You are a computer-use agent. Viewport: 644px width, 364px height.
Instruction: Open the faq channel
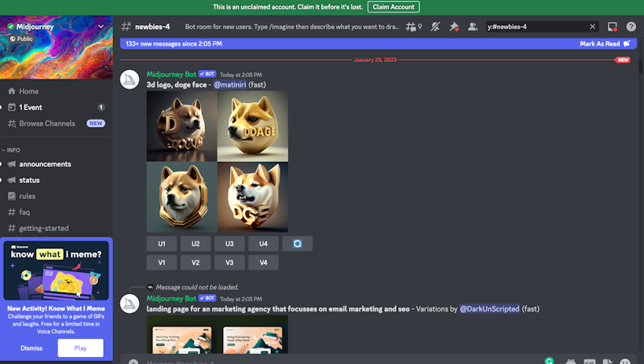[57, 212]
